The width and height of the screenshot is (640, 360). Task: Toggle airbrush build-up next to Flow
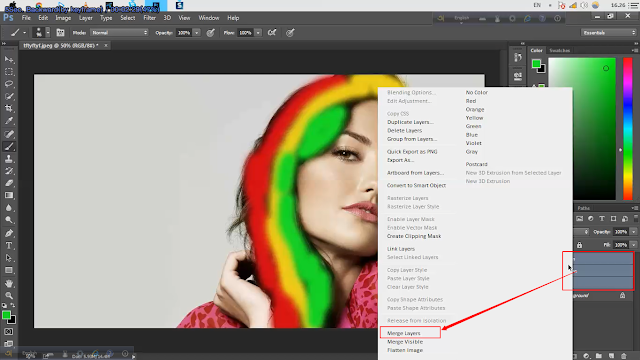[272, 33]
